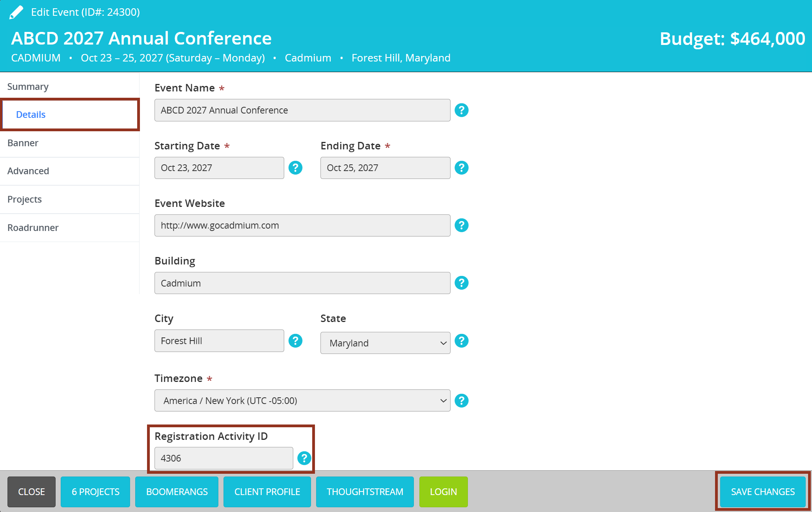Go to the Advanced tab
812x512 pixels.
click(x=28, y=171)
